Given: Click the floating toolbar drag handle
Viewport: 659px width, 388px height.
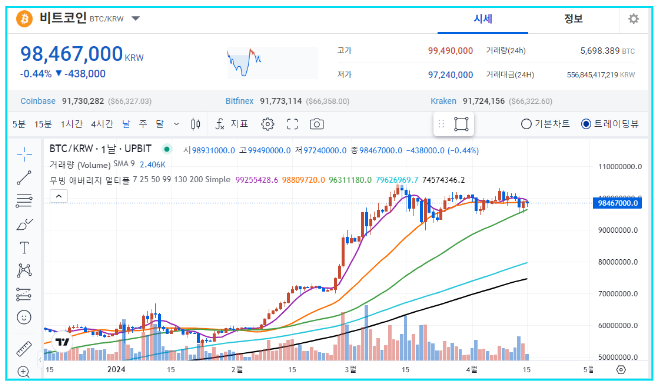Looking at the screenshot, I should coord(441,124).
